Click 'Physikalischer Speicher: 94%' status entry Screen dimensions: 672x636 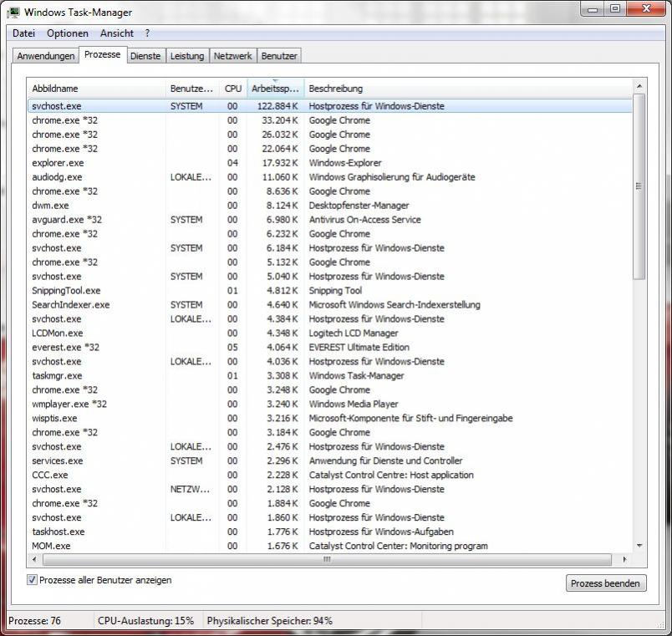(270, 621)
